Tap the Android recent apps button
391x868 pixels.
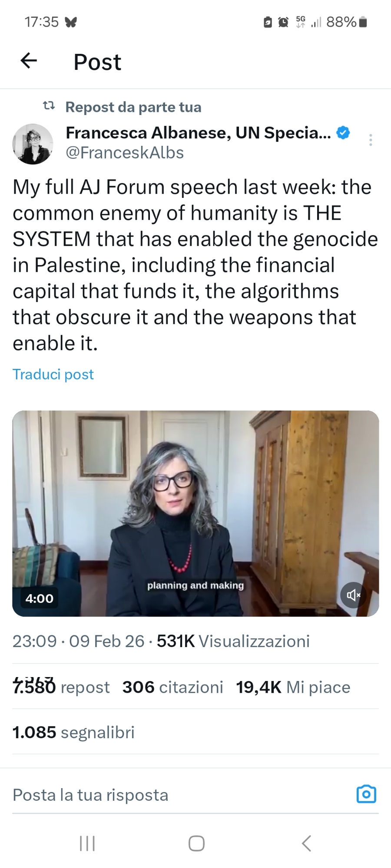(87, 843)
